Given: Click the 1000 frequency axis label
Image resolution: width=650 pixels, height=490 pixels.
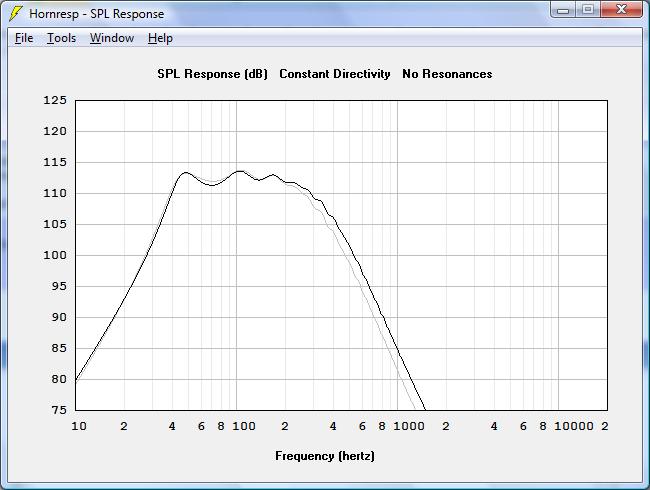Looking at the screenshot, I should (x=409, y=426).
